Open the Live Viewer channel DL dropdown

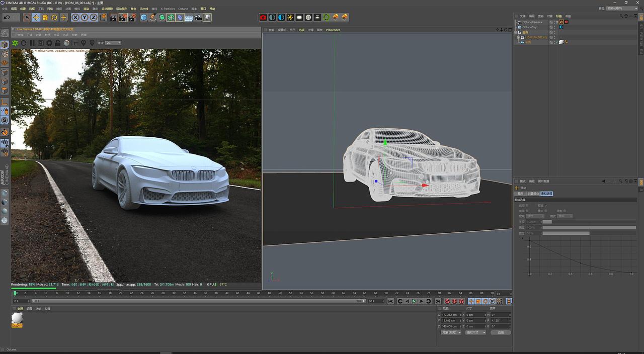pos(113,43)
